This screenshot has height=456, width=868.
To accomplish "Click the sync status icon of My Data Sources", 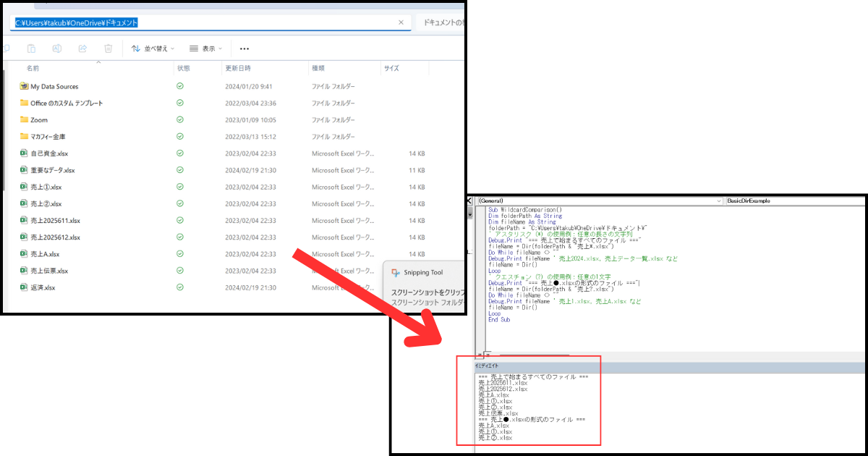I will (x=179, y=86).
